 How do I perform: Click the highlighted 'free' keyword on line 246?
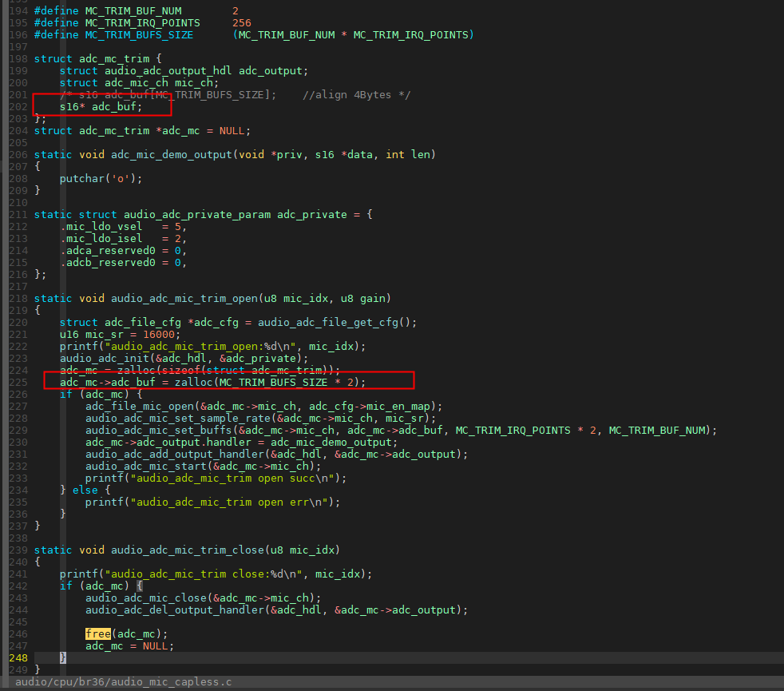(98, 634)
